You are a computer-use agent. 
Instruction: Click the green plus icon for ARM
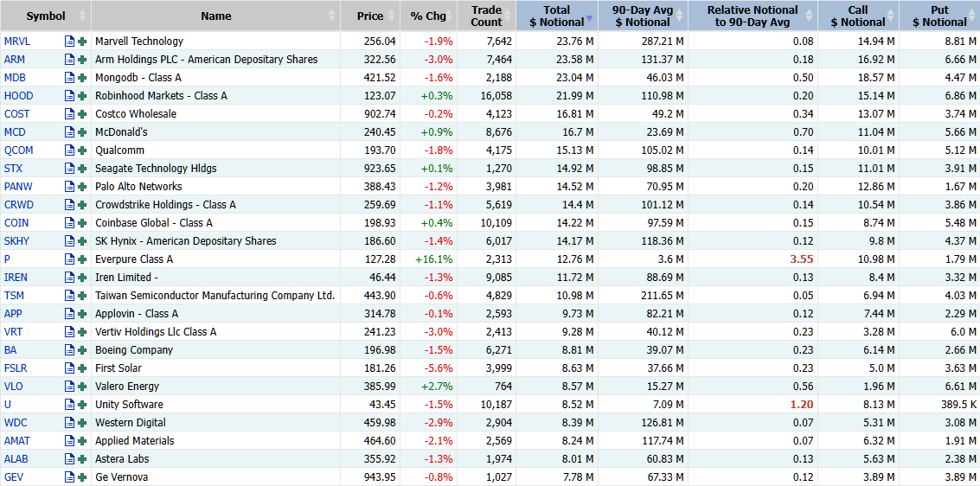click(x=82, y=60)
